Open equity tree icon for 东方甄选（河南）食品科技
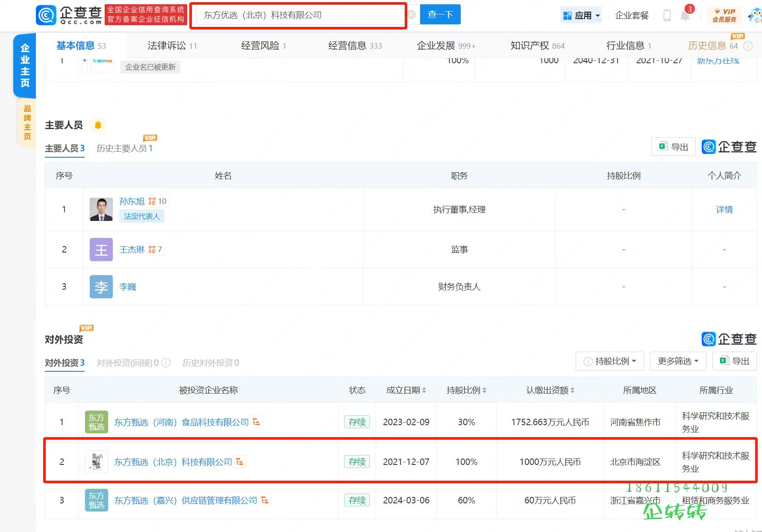 tap(256, 422)
